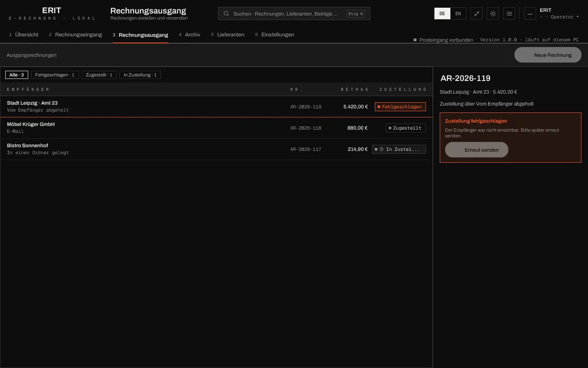Image resolution: width=588 pixels, height=368 pixels.
Task: Open the Archiv tab
Action: (x=189, y=35)
